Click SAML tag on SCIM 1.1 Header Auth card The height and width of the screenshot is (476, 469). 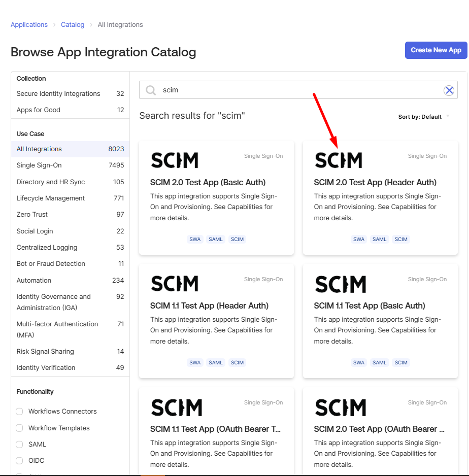point(216,362)
